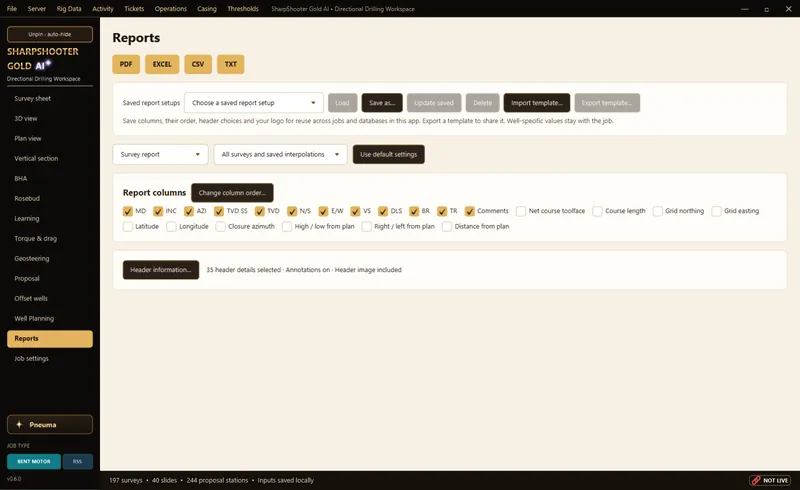
Task: Go to BHA page
Action: tap(50, 179)
